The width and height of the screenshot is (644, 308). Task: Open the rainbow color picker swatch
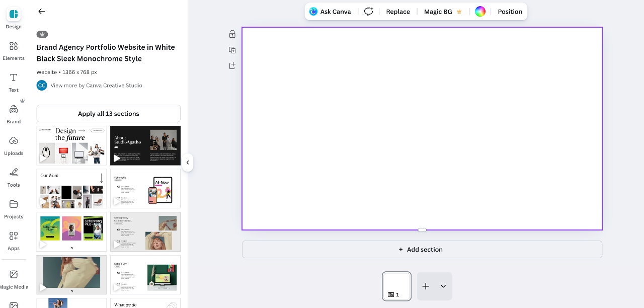[480, 12]
